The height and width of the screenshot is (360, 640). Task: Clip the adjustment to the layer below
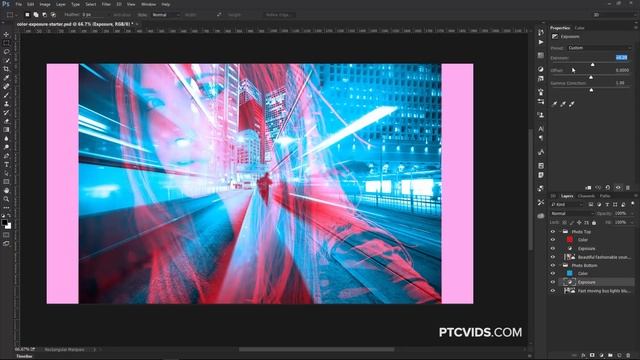pos(588,188)
